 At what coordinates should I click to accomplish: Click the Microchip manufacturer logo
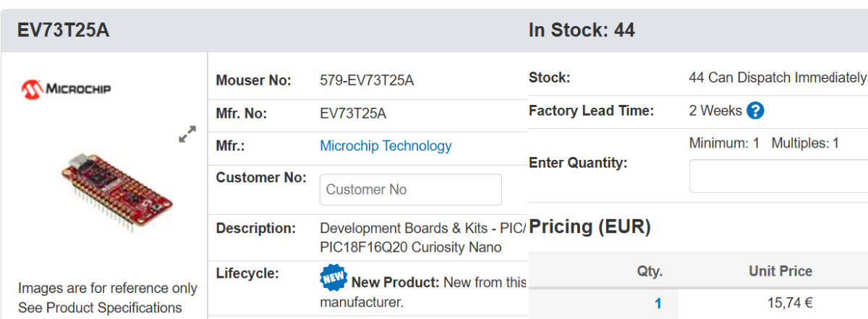click(66, 90)
